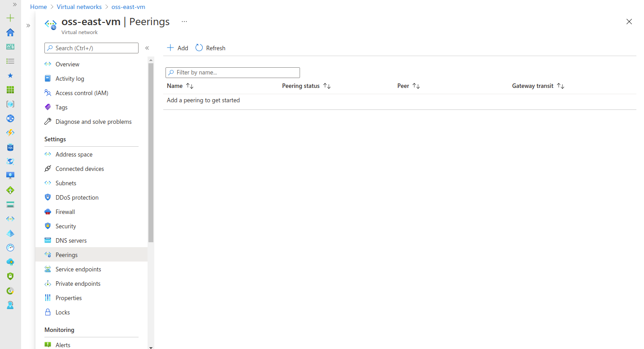Sort peerings by Name column arrows

point(190,86)
